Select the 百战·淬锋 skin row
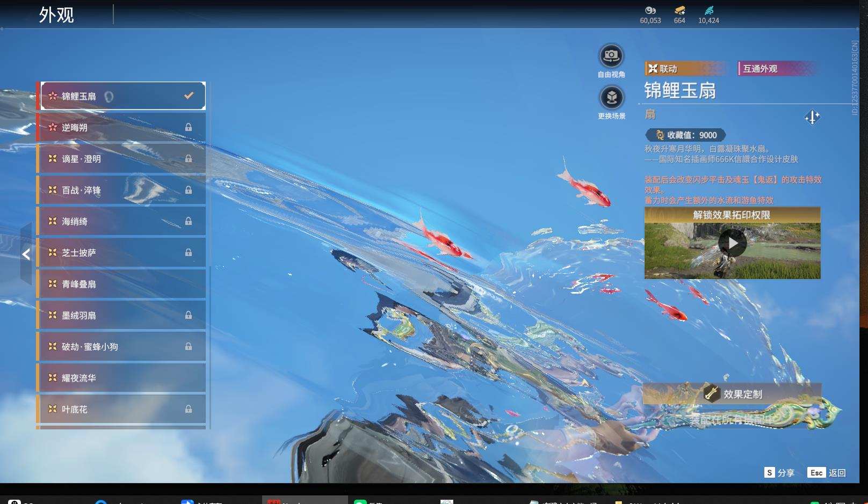Screen dimensions: 868x504 click(x=122, y=190)
